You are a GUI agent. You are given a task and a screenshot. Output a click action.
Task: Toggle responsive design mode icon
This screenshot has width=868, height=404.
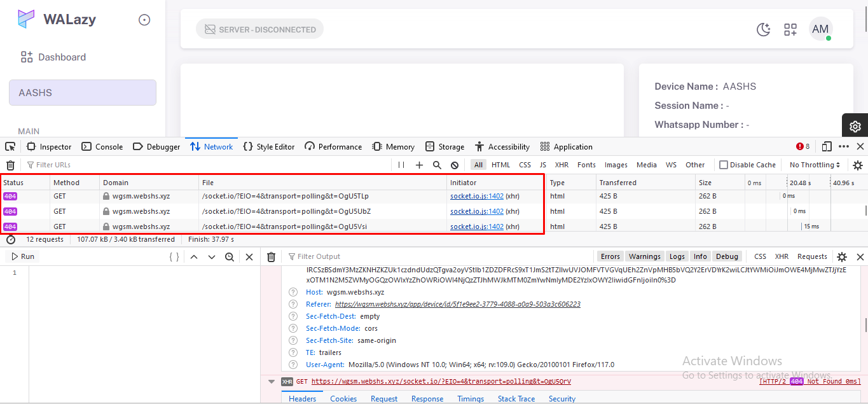coord(826,147)
